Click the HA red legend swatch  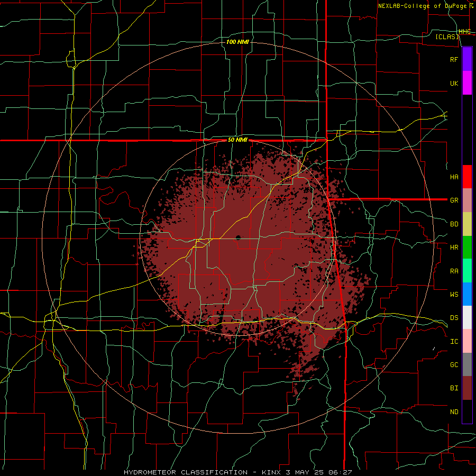(x=467, y=177)
